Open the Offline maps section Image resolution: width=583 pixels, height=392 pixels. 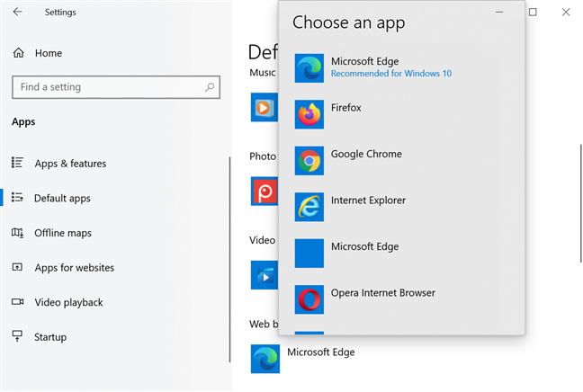tap(63, 233)
